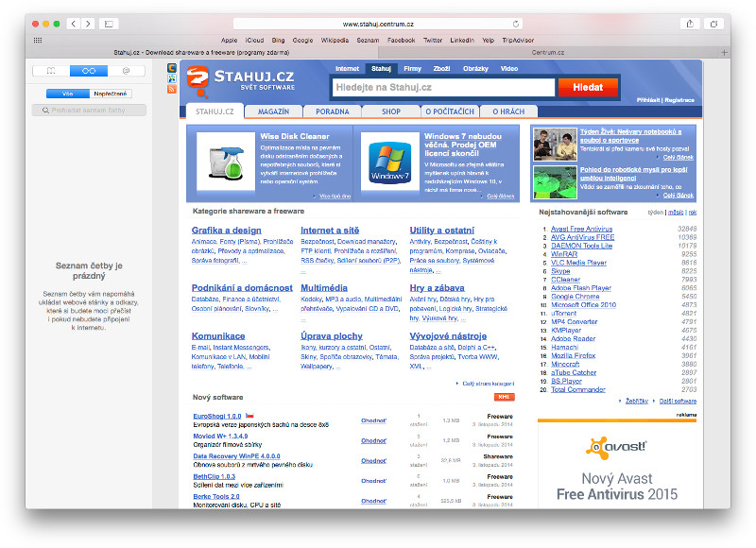
Task: Go forward using Safari's forward arrow
Action: click(x=88, y=24)
